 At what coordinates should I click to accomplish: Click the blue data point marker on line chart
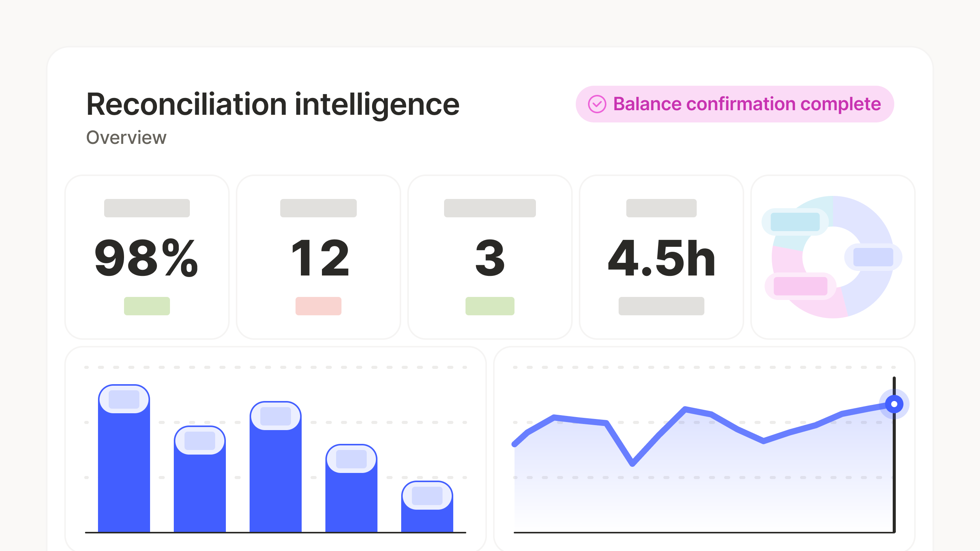[894, 404]
